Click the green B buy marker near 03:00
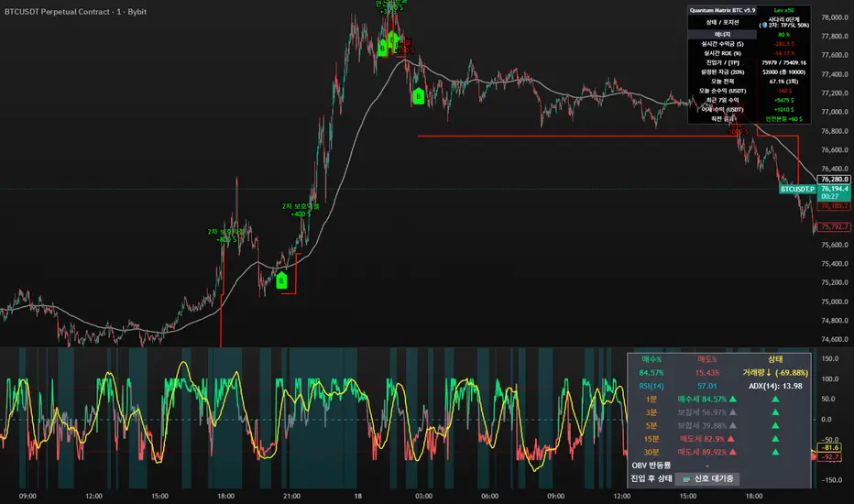 418,96
